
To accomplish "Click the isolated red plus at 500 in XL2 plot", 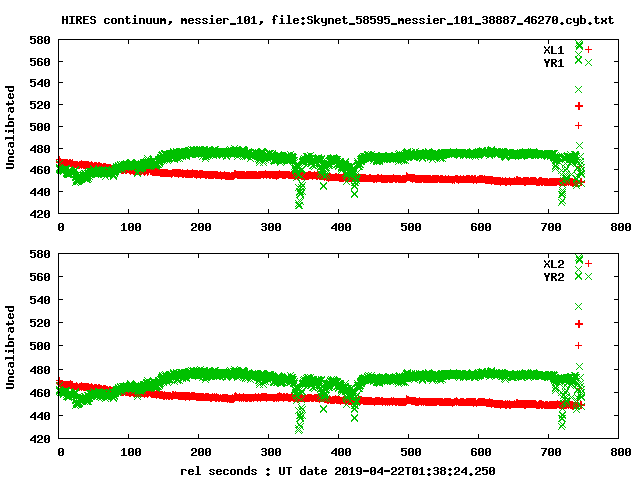I will click(x=578, y=346).
